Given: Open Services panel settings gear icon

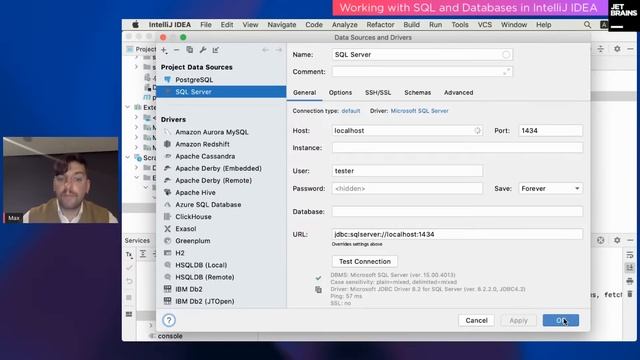Looking at the screenshot, I should coord(617,240).
